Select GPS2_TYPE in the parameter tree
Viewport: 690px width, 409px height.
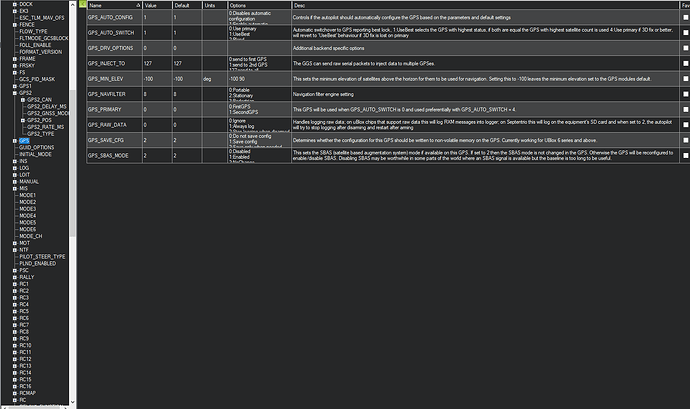point(40,134)
